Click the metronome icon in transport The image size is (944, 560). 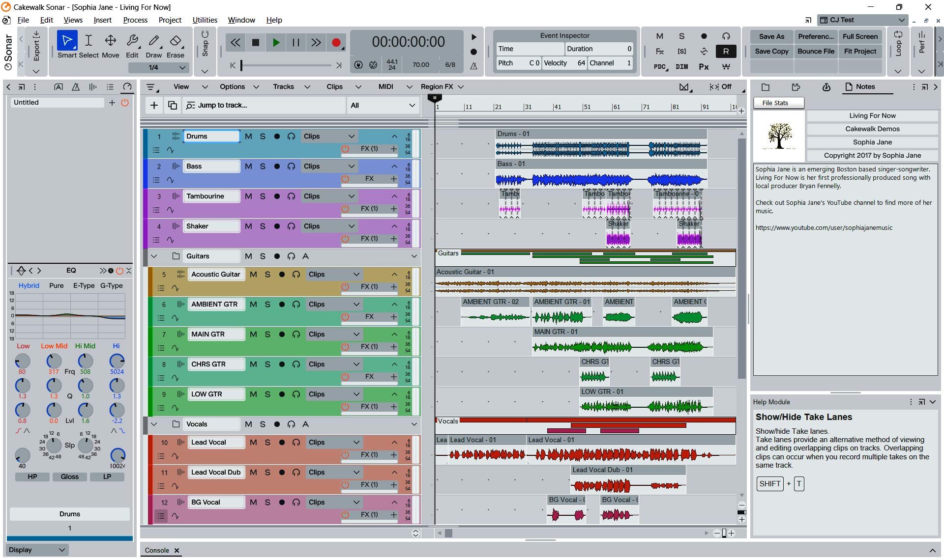[x=473, y=66]
